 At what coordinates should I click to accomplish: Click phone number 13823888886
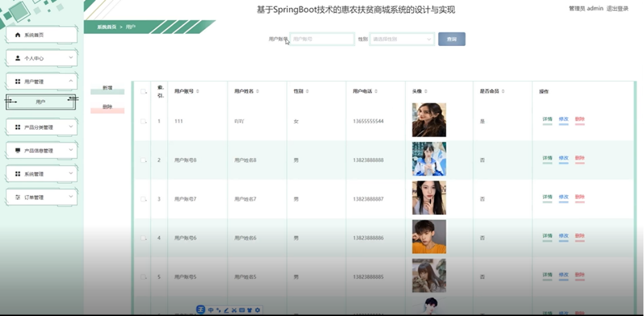(x=368, y=238)
